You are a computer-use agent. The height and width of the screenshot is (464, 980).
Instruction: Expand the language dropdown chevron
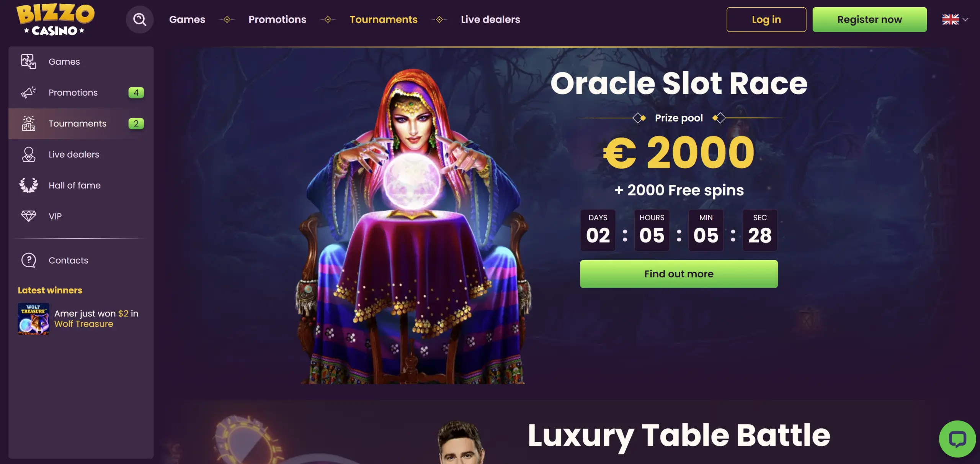tap(965, 20)
